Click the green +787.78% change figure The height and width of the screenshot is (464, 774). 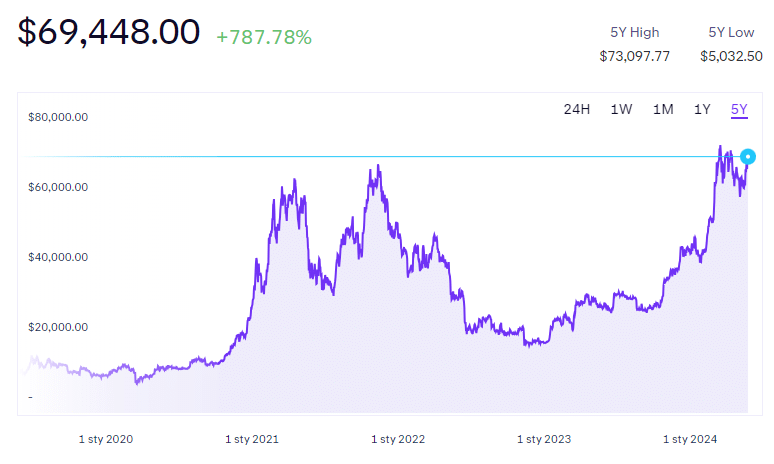tap(264, 38)
